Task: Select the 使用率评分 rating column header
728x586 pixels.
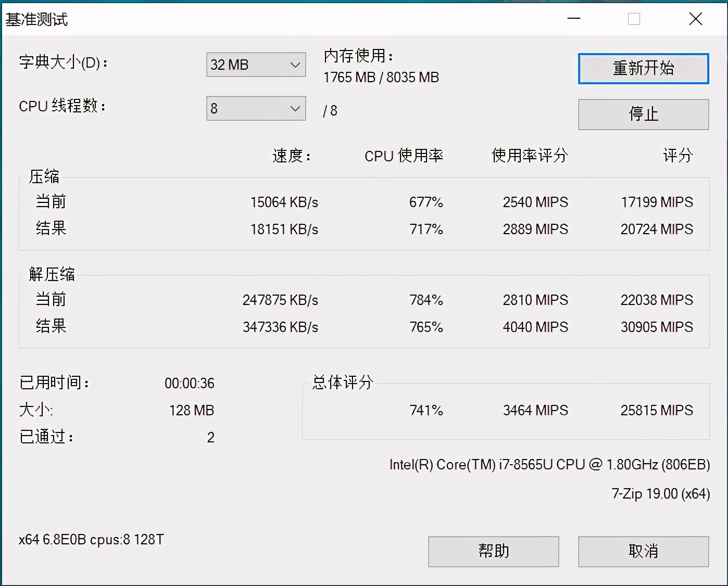Action: click(x=529, y=155)
